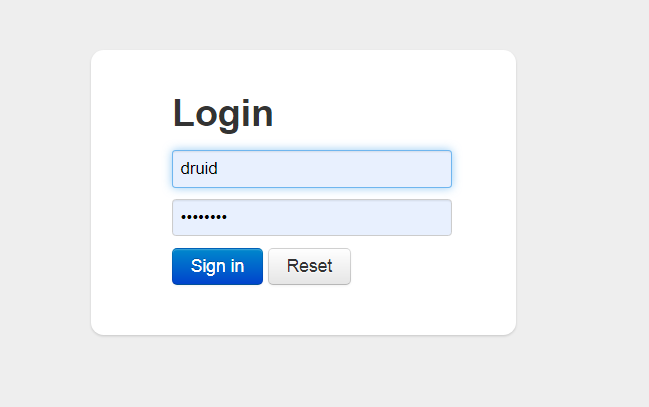Image resolution: width=649 pixels, height=407 pixels.
Task: Choose Reset next to Sign in
Action: pyautogui.click(x=309, y=266)
